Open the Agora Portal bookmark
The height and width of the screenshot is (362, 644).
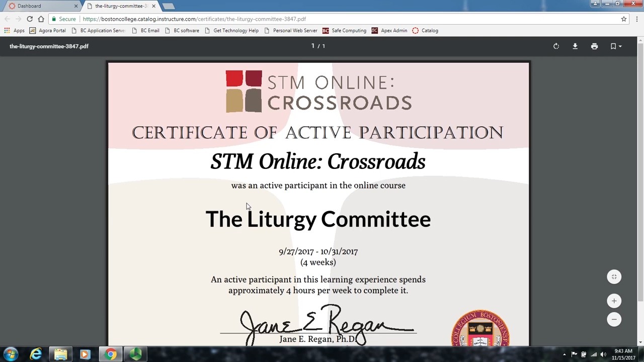click(48, 31)
